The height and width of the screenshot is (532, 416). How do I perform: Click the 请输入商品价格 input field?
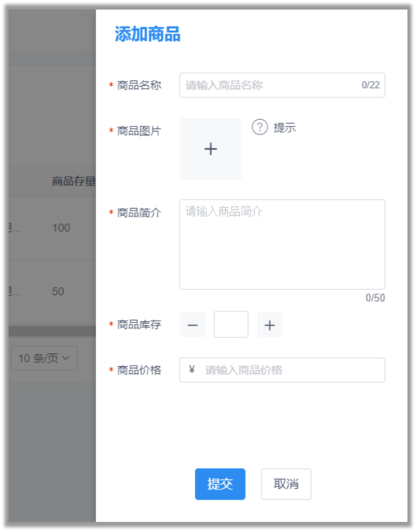tap(282, 370)
